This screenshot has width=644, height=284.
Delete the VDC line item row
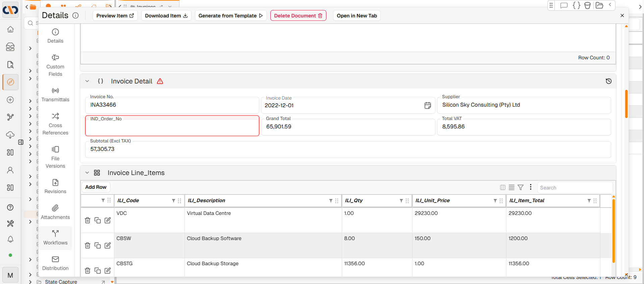coord(88,220)
